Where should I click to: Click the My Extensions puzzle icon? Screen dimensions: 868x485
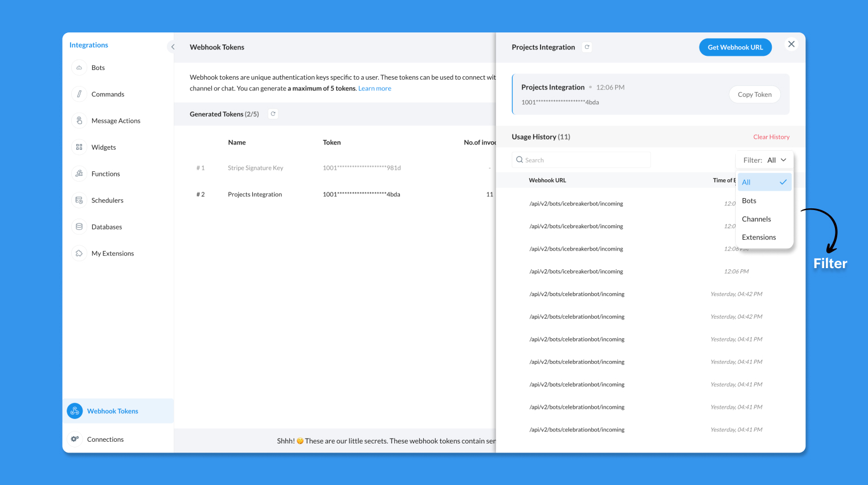79,253
